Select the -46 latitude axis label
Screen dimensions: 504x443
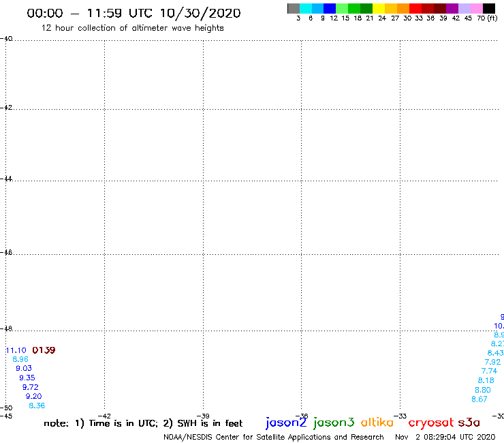pyautogui.click(x=6, y=252)
